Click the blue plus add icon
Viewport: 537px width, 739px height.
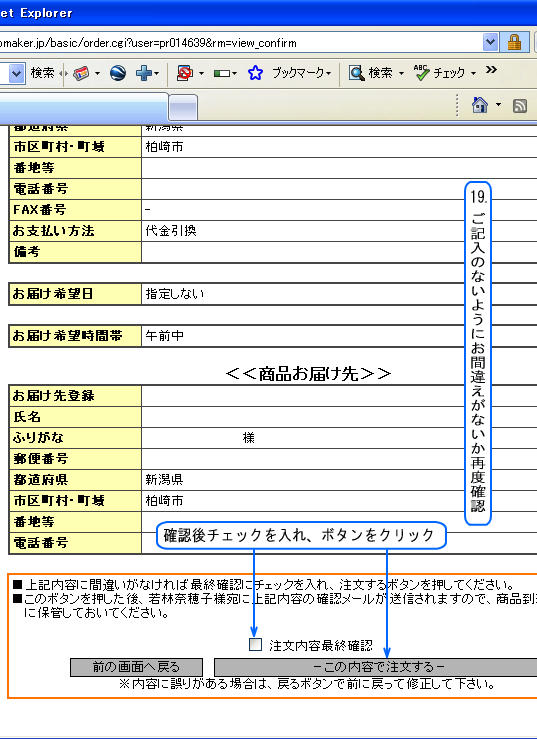pos(144,73)
